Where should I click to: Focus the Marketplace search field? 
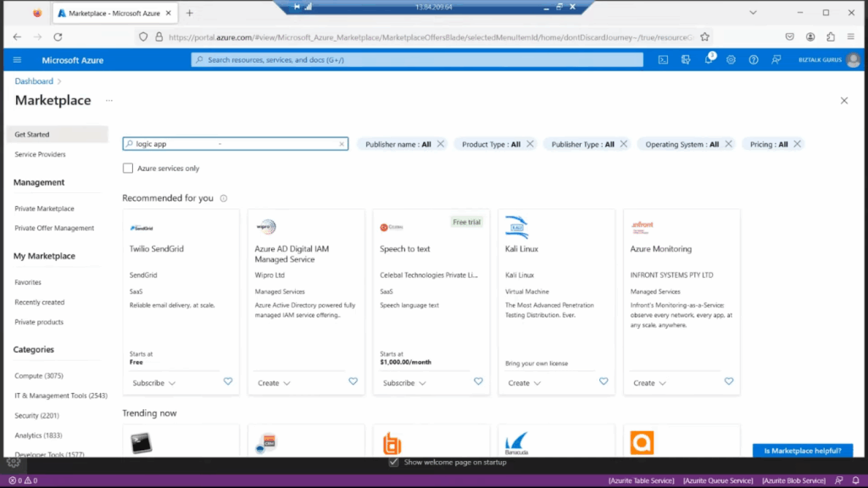tap(236, 144)
